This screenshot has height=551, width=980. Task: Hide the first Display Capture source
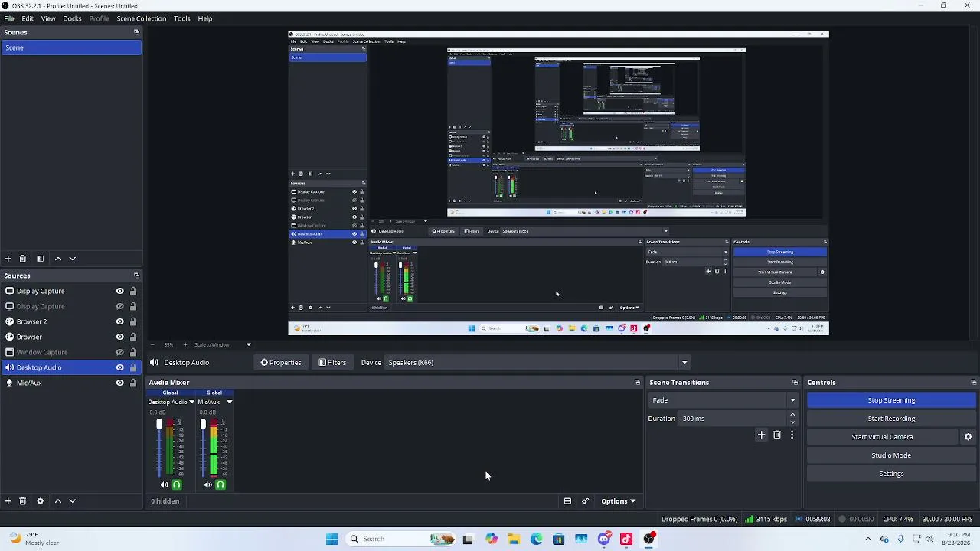coord(119,291)
